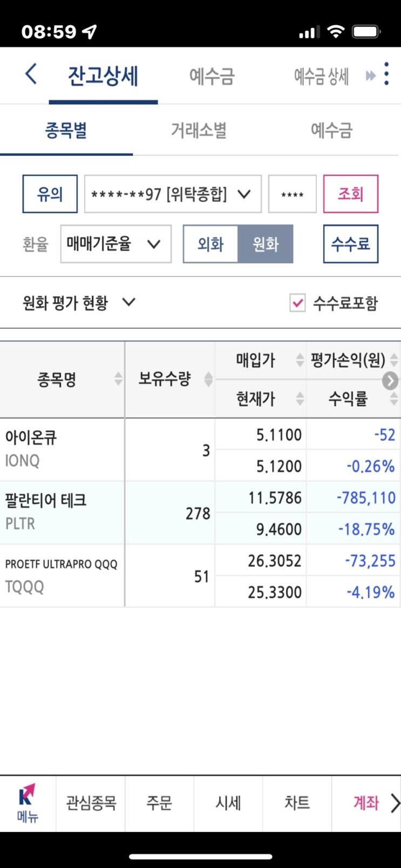Open 차트 in bottom bar
401x868 pixels.
[297, 803]
